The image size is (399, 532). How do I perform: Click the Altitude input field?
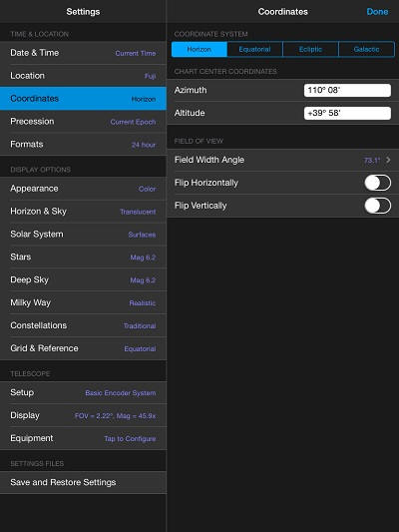(x=347, y=113)
